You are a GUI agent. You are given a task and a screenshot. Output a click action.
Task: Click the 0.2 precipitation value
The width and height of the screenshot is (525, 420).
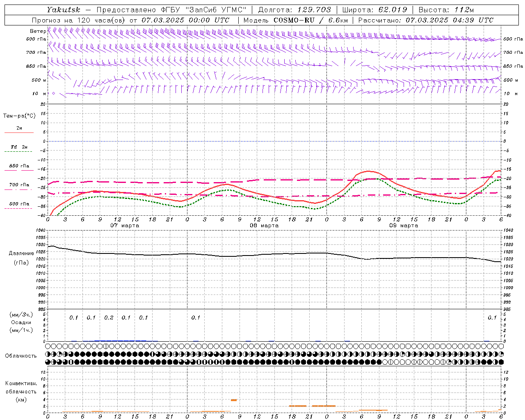(109, 318)
